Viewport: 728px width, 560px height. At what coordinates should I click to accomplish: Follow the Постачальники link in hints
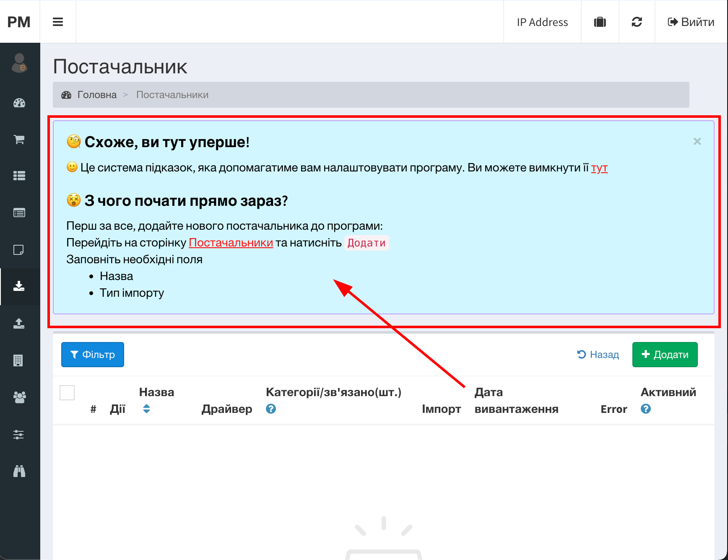tap(231, 243)
